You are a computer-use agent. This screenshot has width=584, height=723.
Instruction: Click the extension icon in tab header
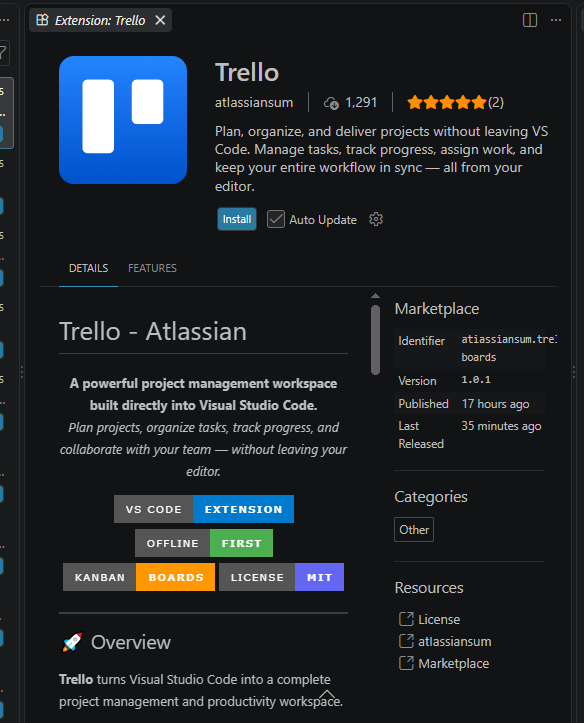(x=42, y=20)
